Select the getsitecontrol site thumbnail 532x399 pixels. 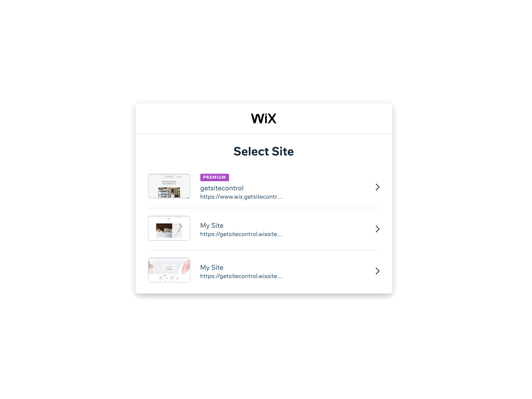pyautogui.click(x=169, y=186)
